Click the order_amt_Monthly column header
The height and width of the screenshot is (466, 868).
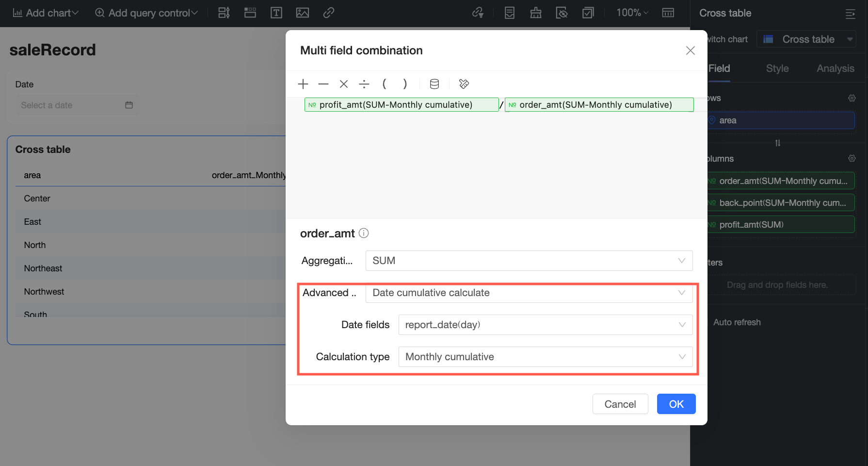tap(249, 175)
